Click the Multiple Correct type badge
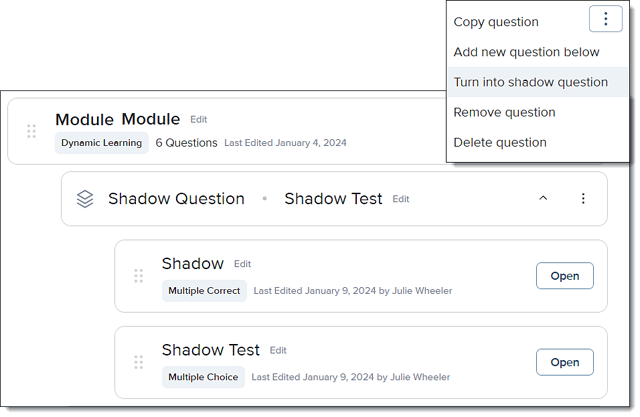Viewport: 640px width, 417px height. [204, 291]
